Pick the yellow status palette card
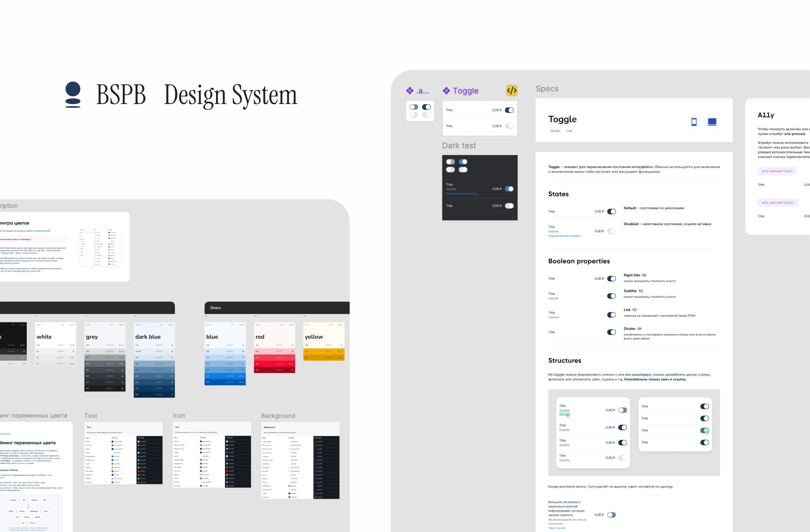 point(324,341)
